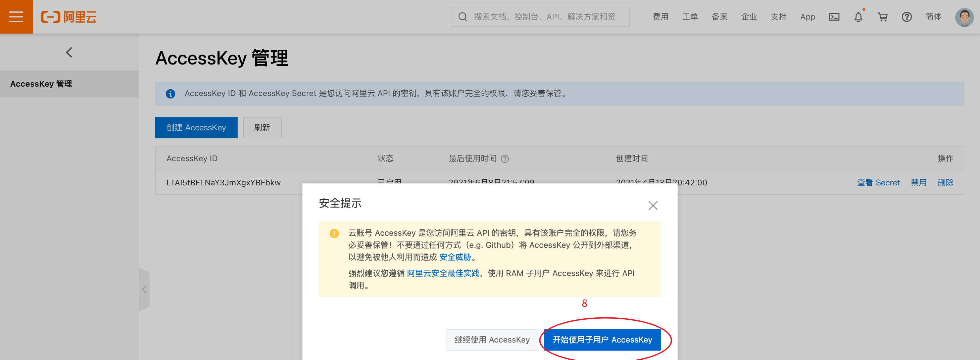Open the 备案 menu
980x360 pixels.
pyautogui.click(x=720, y=17)
